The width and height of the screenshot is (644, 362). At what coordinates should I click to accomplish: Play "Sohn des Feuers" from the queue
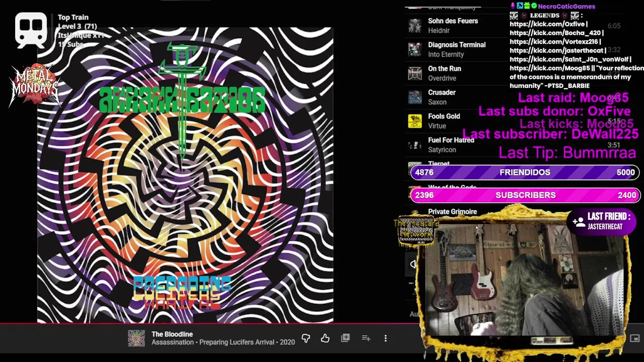pos(453,21)
